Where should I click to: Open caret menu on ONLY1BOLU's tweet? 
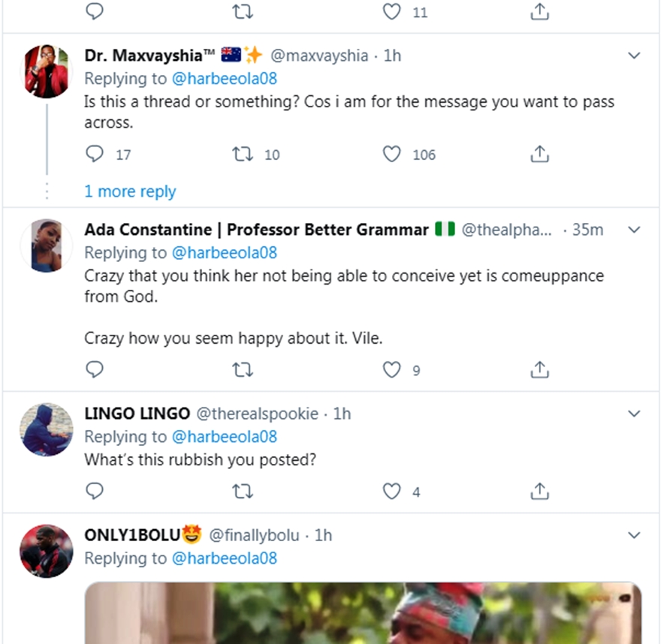tap(635, 535)
